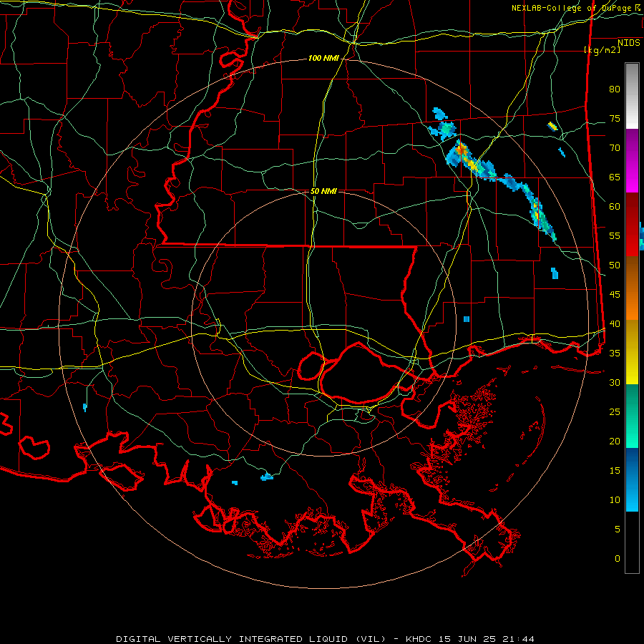Click the DIGITAL VERTICALLY INTEGRATED LIQUID title

pyautogui.click(x=233, y=639)
